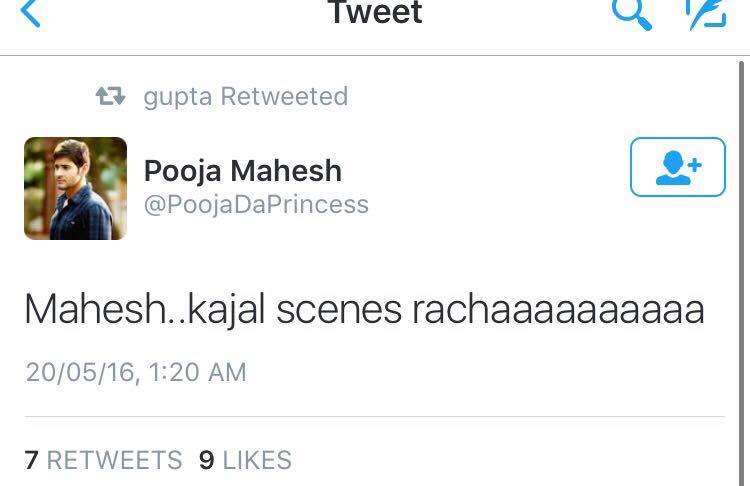Tap the "gupta" retweeter name

177,97
